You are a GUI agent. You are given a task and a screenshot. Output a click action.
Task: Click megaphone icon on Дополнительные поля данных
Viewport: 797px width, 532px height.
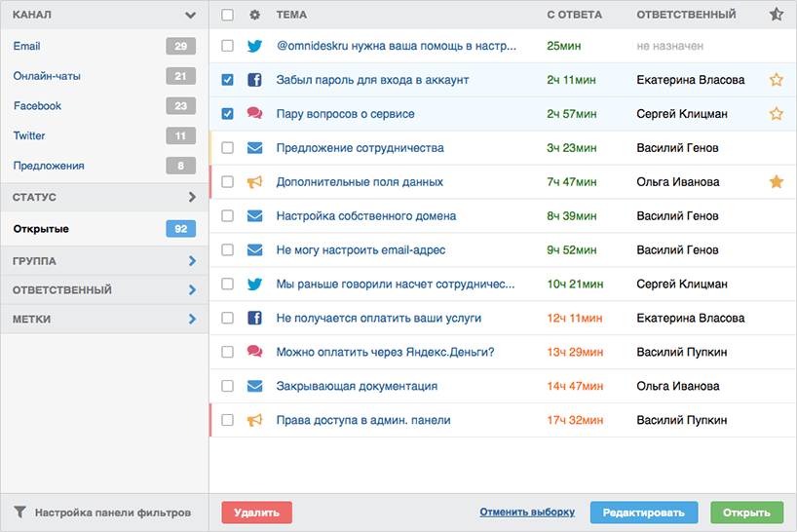click(254, 182)
